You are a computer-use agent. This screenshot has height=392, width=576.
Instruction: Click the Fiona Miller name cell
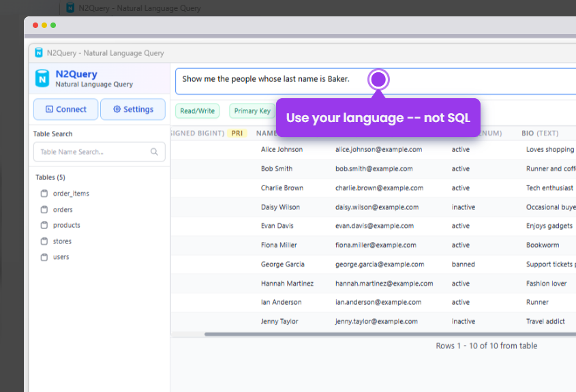279,245
